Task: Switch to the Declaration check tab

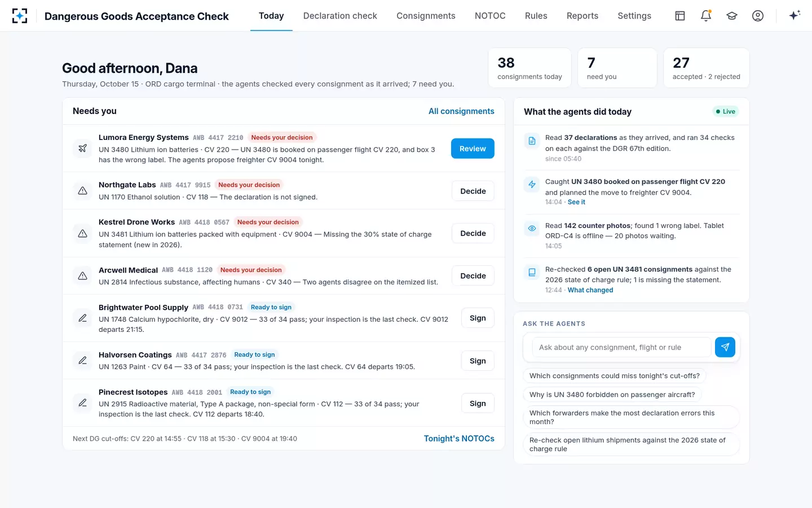Action: (340, 16)
